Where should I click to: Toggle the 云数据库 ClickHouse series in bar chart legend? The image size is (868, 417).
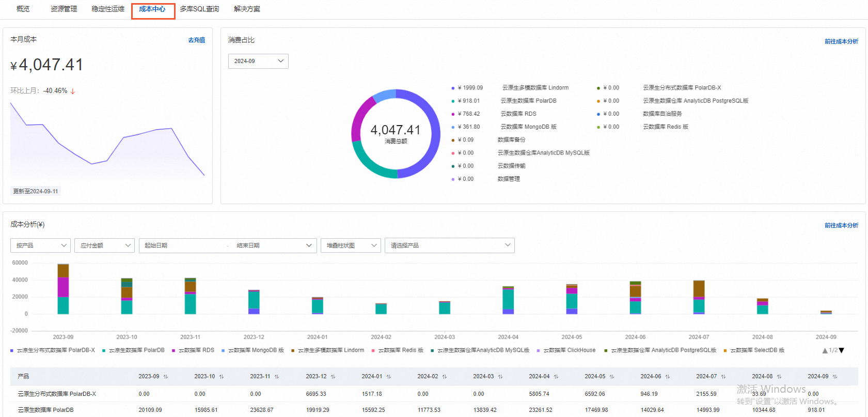coord(566,350)
